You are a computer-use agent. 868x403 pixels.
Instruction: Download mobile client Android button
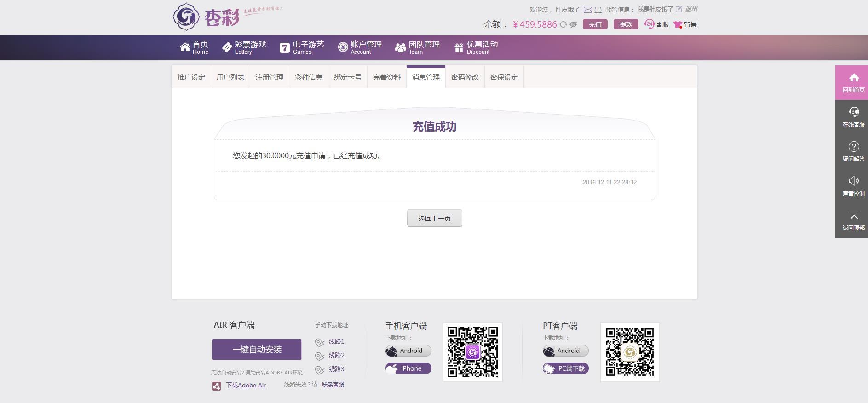(x=408, y=351)
